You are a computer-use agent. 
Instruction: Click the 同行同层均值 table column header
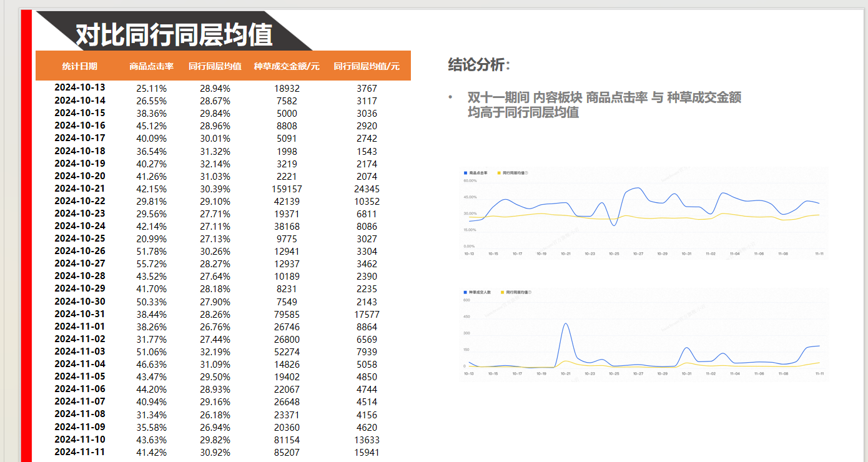215,66
